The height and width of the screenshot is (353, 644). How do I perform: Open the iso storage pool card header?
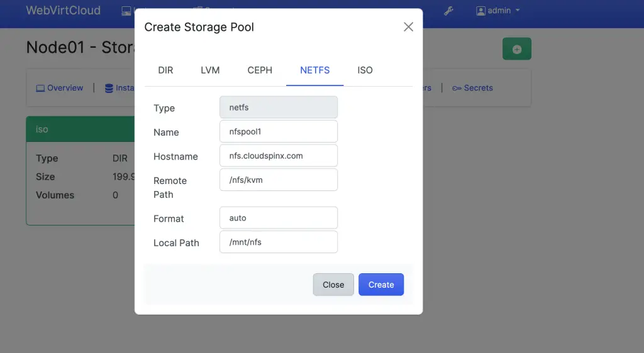point(80,129)
